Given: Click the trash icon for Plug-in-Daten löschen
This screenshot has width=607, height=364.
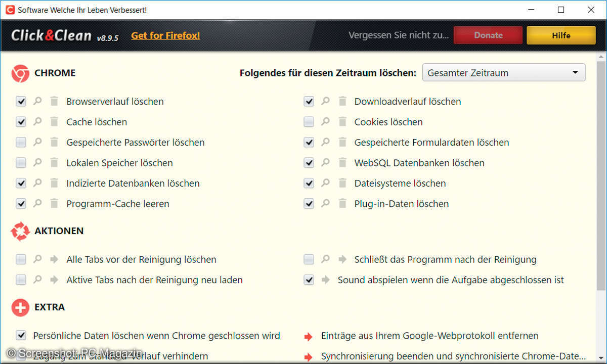Looking at the screenshot, I should [x=342, y=204].
